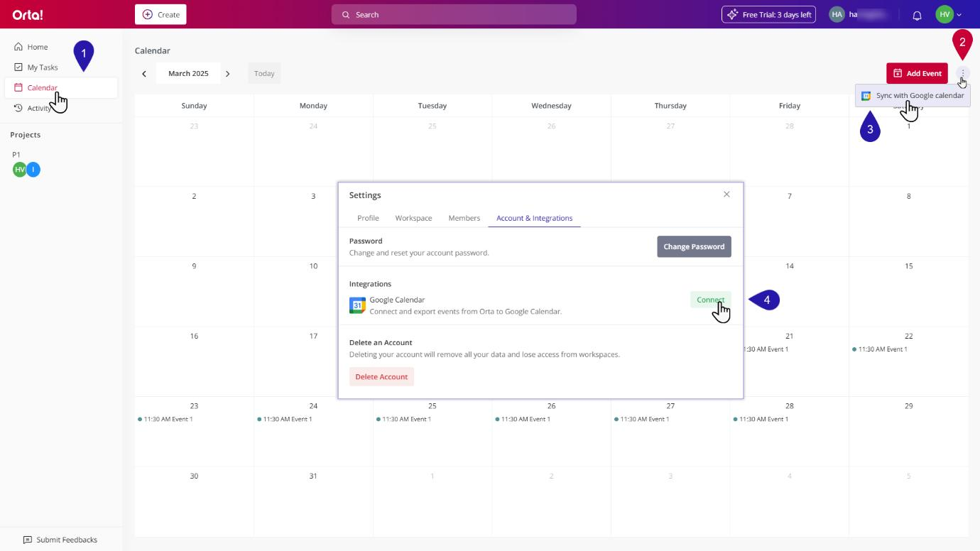Open the Members tab

pyautogui.click(x=464, y=218)
